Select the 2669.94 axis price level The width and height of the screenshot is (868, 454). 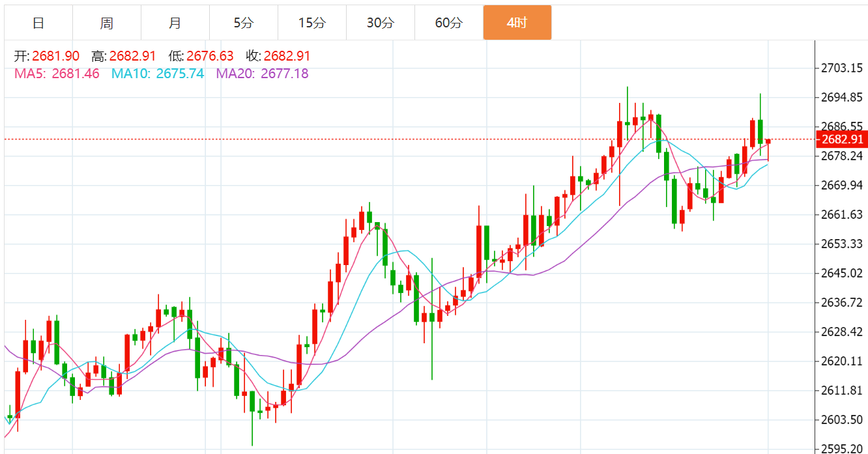point(843,186)
